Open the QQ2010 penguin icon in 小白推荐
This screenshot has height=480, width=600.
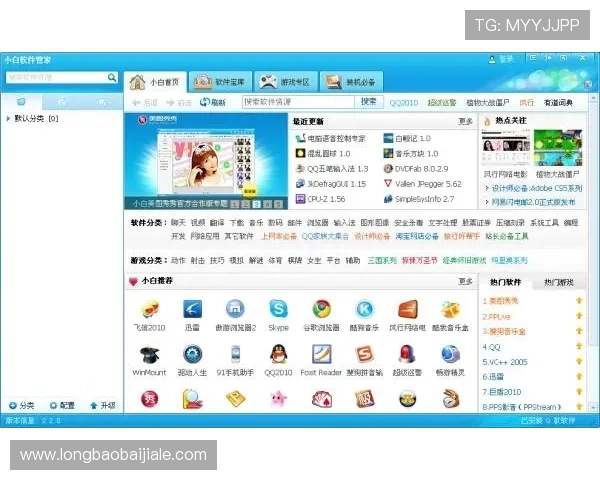tap(278, 354)
